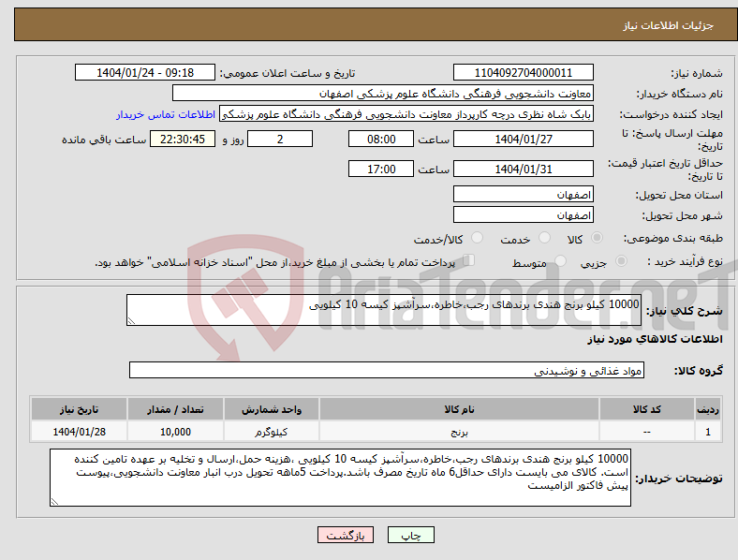
Task: Click the کد کالا column header
Action: [x=647, y=409]
